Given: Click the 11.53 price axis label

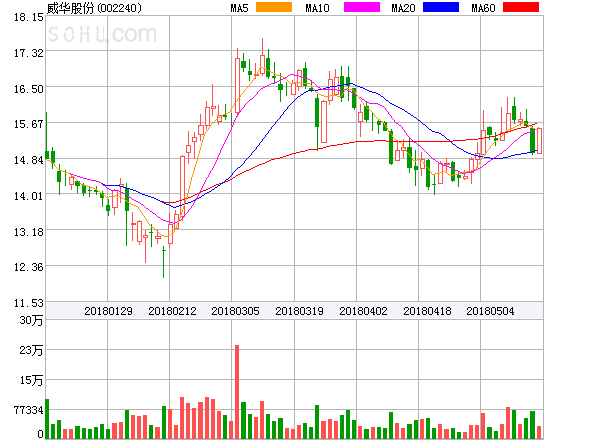Looking at the screenshot, I should click(x=29, y=303).
